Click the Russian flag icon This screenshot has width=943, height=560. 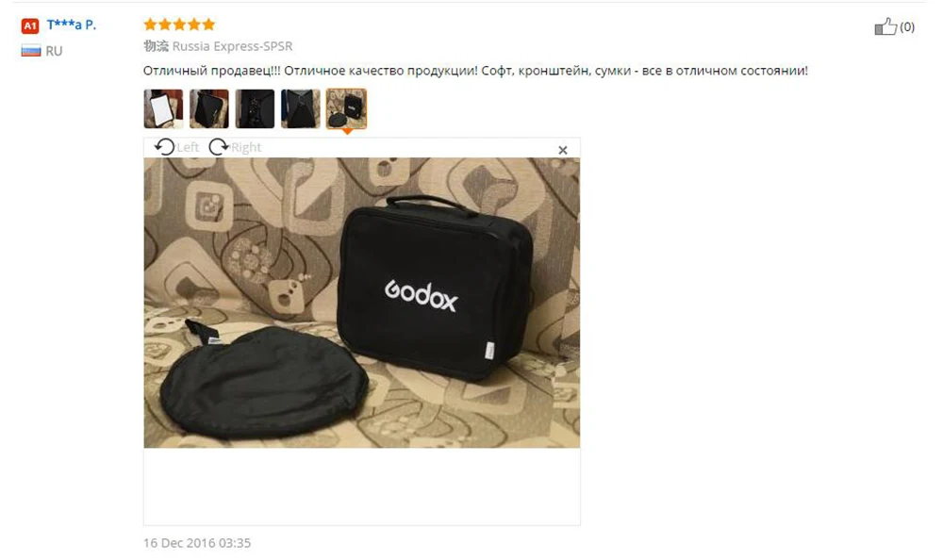31,51
